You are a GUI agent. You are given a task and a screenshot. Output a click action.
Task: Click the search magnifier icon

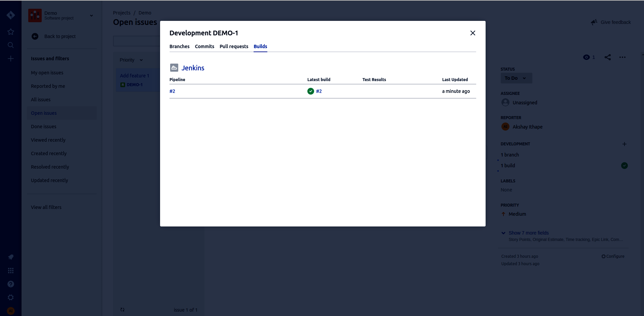coord(11,45)
